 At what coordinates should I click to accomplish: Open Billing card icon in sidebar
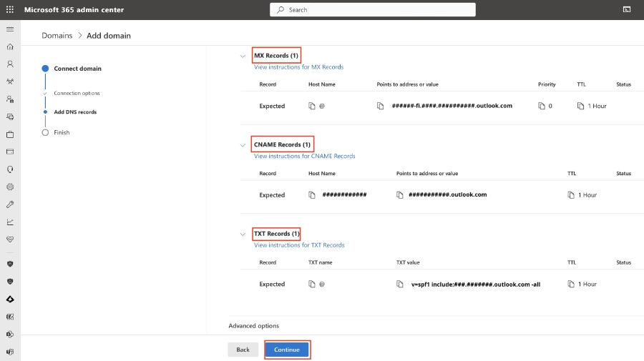click(x=10, y=152)
